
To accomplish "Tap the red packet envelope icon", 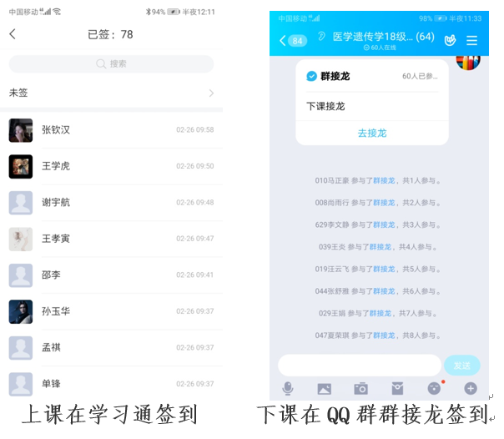I will click(397, 389).
